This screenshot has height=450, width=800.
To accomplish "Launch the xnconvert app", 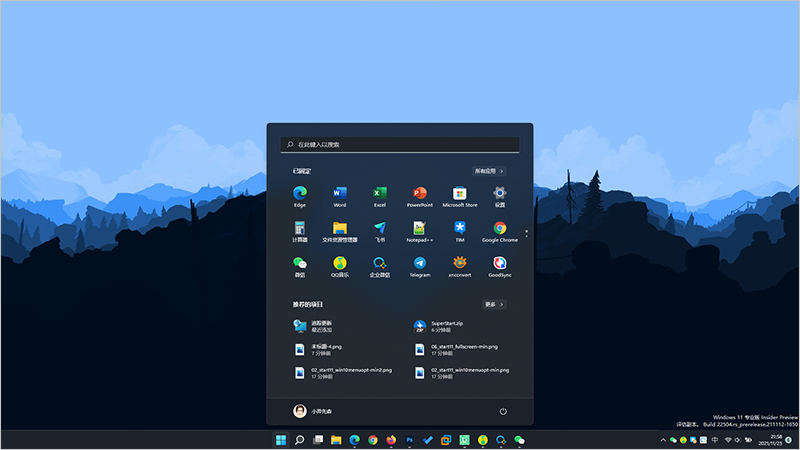I will coord(459,265).
